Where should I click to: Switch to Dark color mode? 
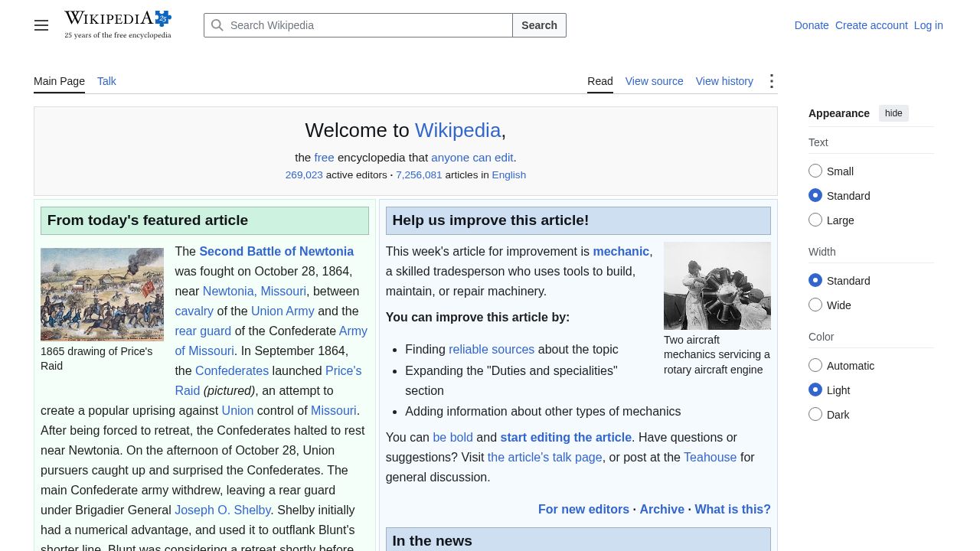tap(815, 415)
